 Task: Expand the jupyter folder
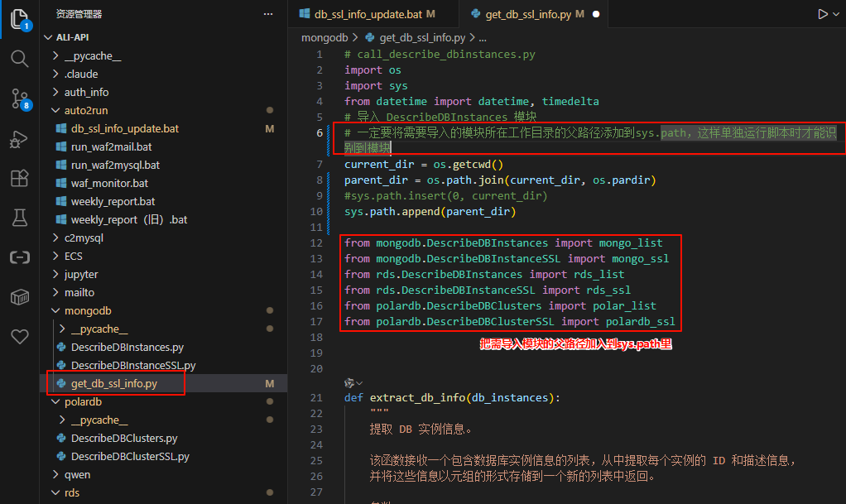81,274
